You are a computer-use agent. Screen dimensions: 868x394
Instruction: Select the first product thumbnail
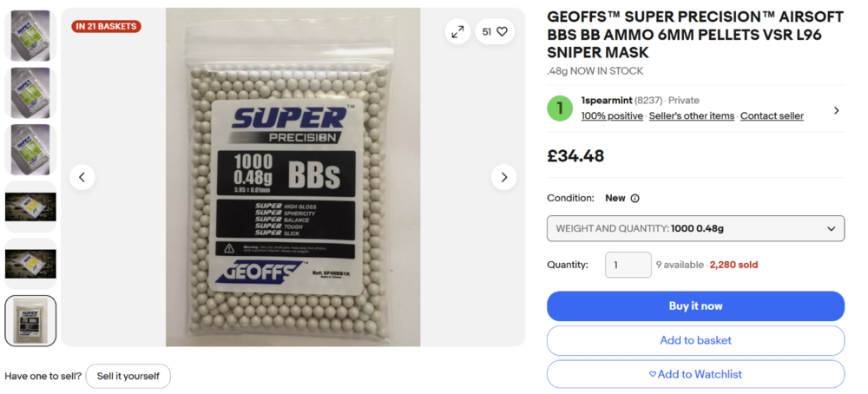[30, 35]
